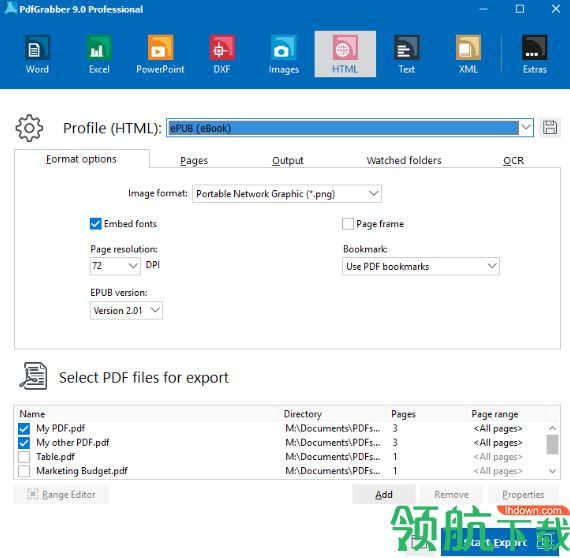Uncheck the Embed fonts checkbox
Viewport: 570px width, 558px height.
[95, 224]
